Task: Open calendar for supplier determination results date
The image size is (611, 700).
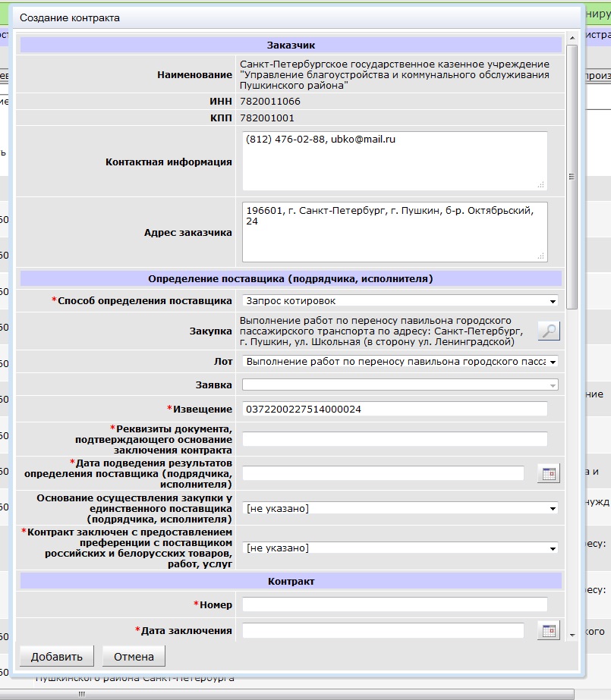Action: [x=549, y=474]
